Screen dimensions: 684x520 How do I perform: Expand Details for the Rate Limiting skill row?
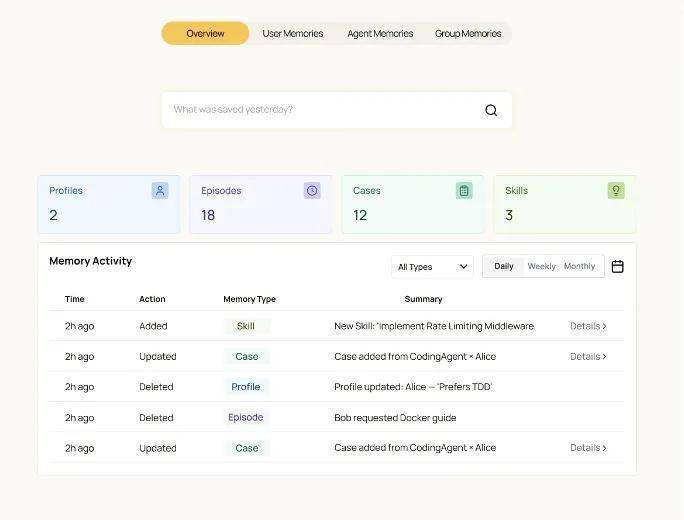[588, 326]
